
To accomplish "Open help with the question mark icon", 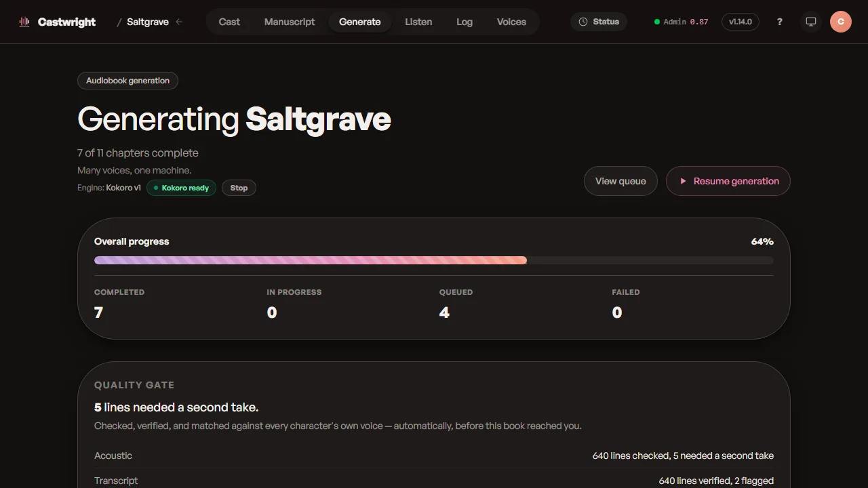I will 780,22.
